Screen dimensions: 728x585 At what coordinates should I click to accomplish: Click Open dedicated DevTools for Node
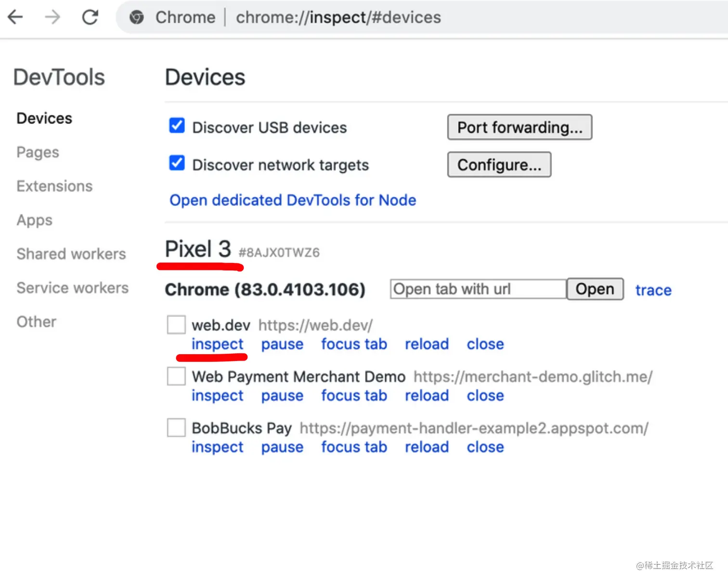[293, 200]
